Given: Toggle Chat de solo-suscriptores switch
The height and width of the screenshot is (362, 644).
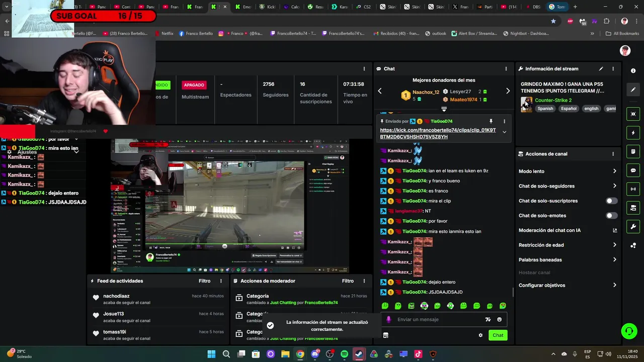Looking at the screenshot, I should click(611, 201).
